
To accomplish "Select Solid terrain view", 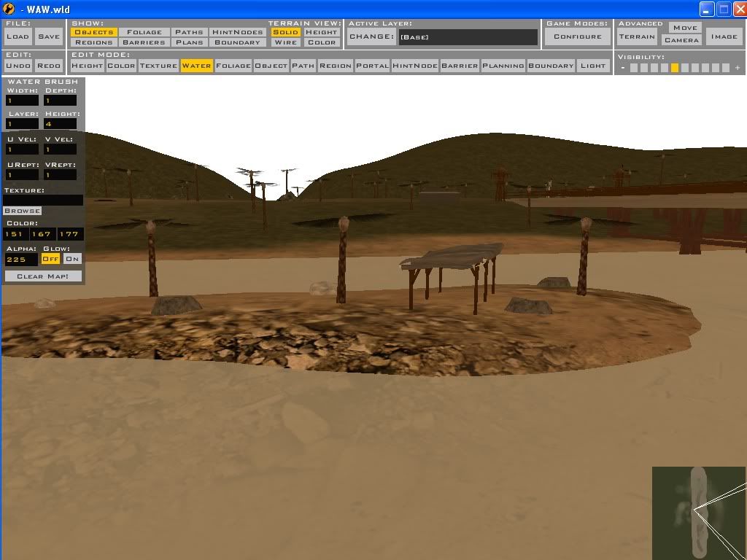I will pyautogui.click(x=285, y=32).
